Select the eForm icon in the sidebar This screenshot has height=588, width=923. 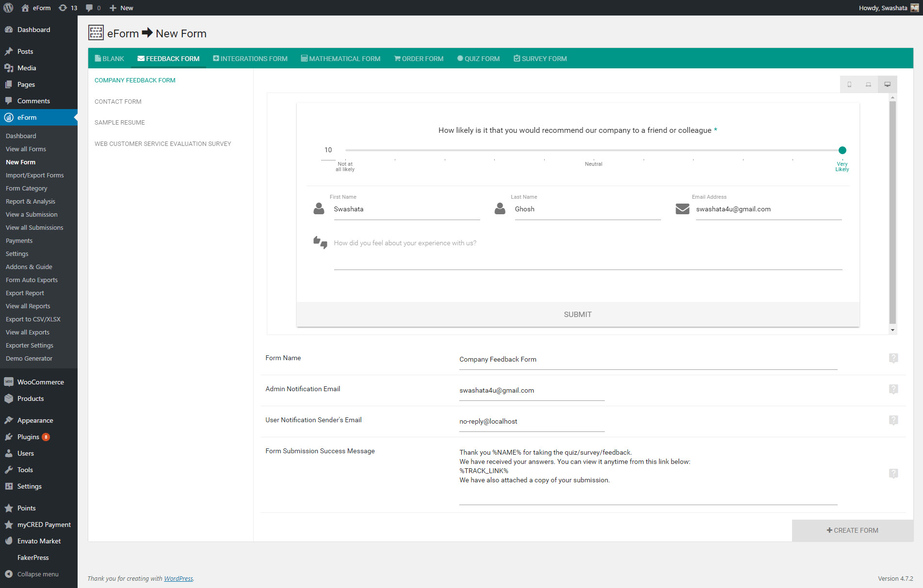point(9,117)
